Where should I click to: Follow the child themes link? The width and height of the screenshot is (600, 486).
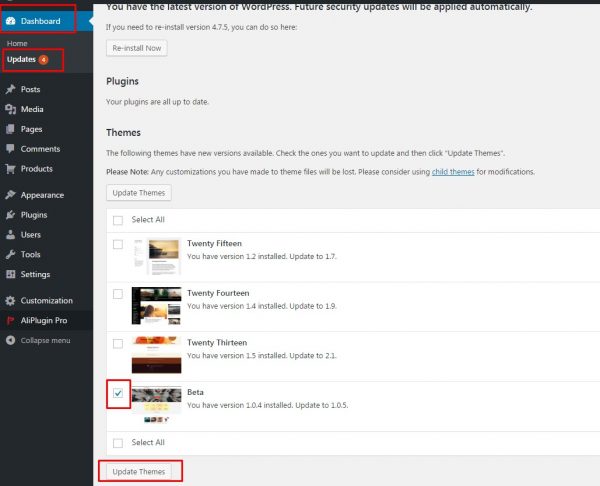(453, 172)
